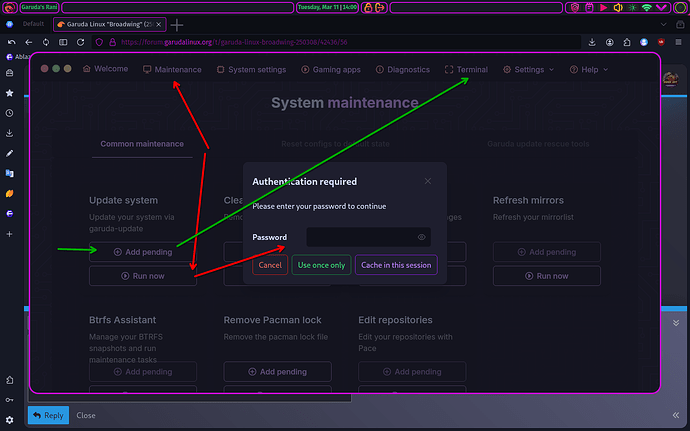690x431 pixels.
Task: Click Run now under Update system
Action: click(143, 276)
